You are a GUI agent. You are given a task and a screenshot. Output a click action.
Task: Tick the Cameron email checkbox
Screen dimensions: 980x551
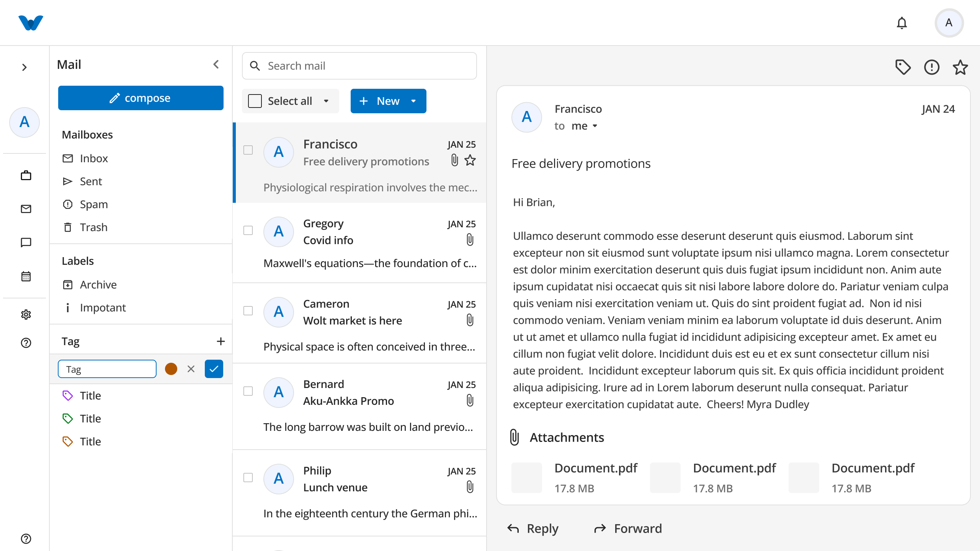click(248, 311)
